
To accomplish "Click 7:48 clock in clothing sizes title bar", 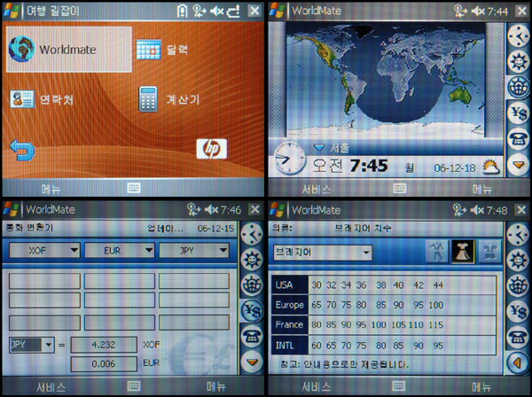I will point(497,210).
